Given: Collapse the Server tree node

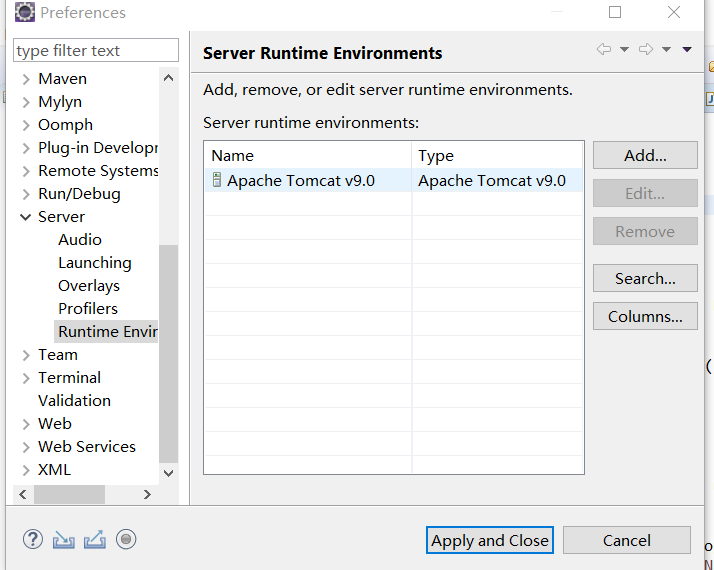Looking at the screenshot, I should click(x=26, y=217).
